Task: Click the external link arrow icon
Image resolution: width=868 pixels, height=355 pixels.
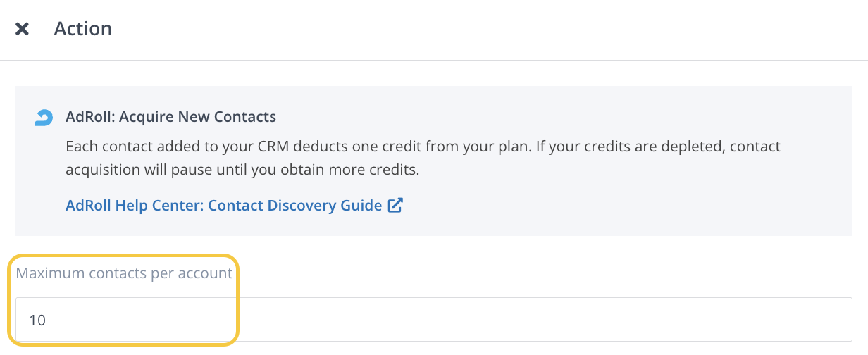Action: (395, 206)
